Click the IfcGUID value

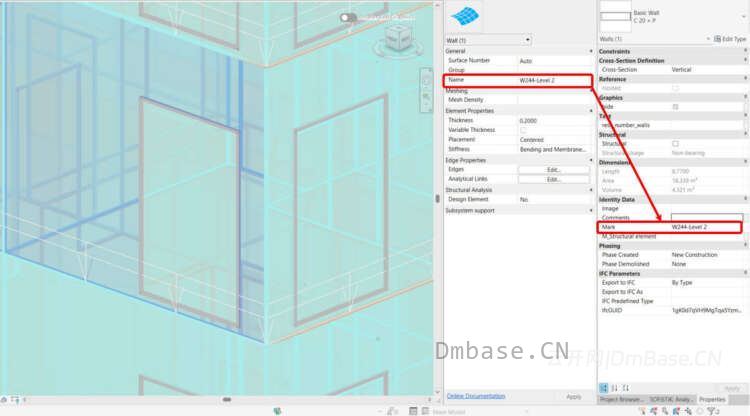707,310
